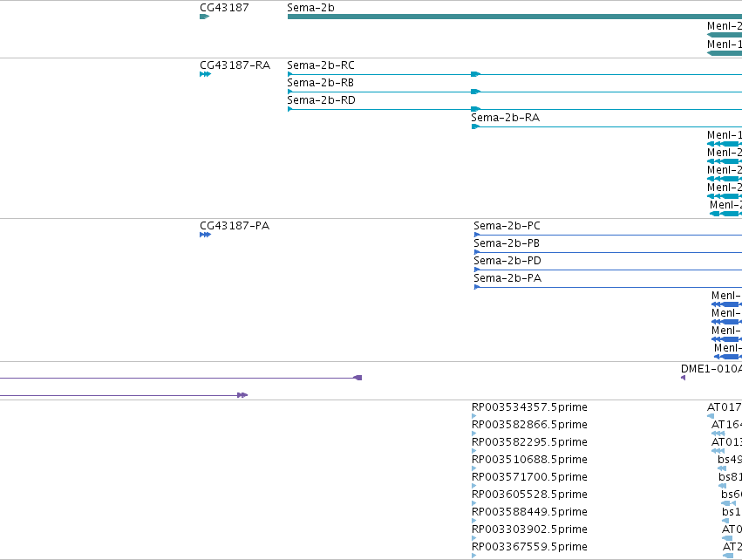Select the bs81 EST label
Image resolution: width=742 pixels, height=560 pixels.
tap(730, 477)
